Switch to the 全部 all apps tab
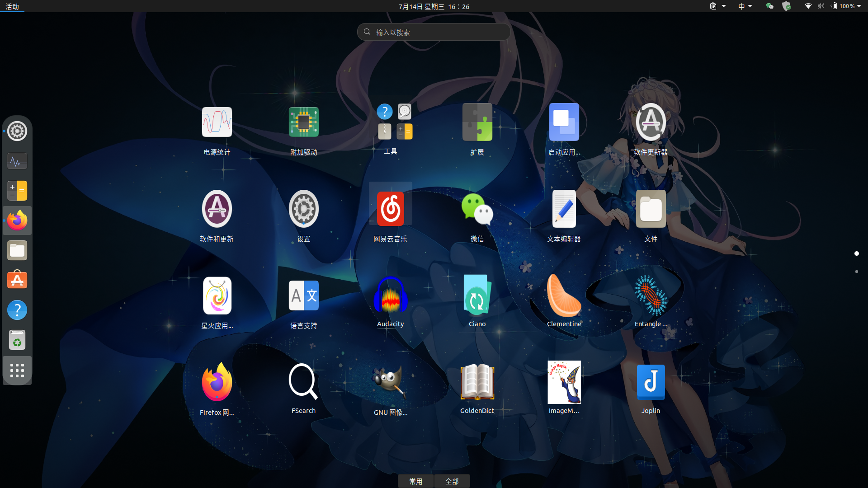The height and width of the screenshot is (488, 868). [452, 481]
